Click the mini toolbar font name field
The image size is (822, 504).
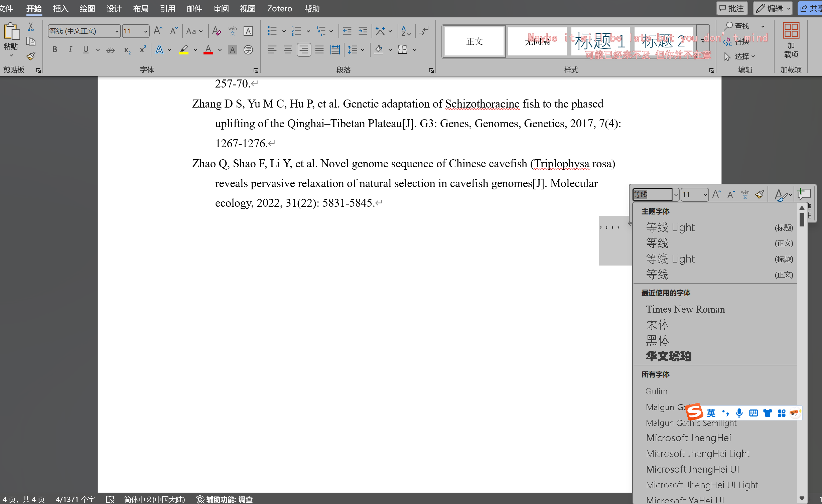pos(652,194)
